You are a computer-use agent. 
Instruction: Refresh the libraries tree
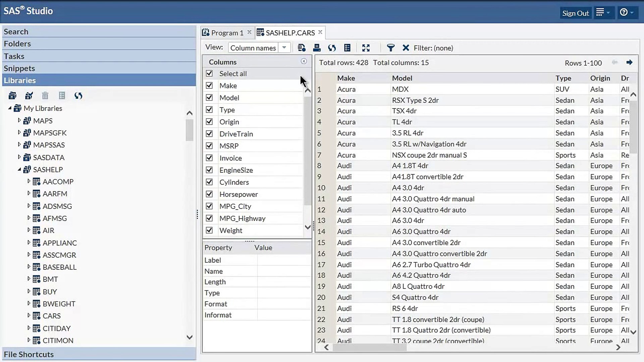coord(78,96)
